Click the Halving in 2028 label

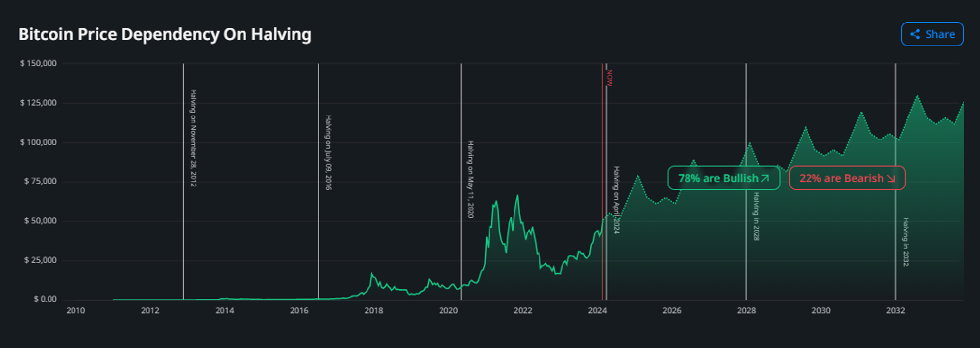point(756,216)
